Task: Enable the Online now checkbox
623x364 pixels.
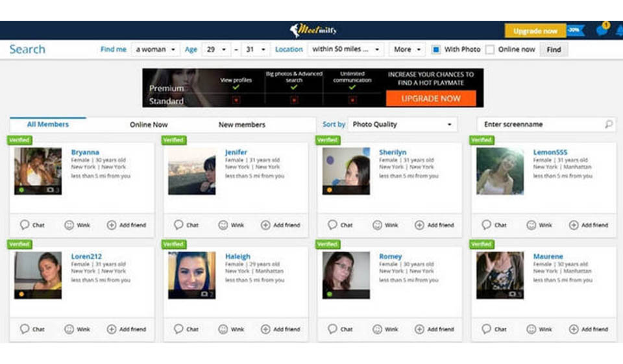Action: [x=490, y=49]
